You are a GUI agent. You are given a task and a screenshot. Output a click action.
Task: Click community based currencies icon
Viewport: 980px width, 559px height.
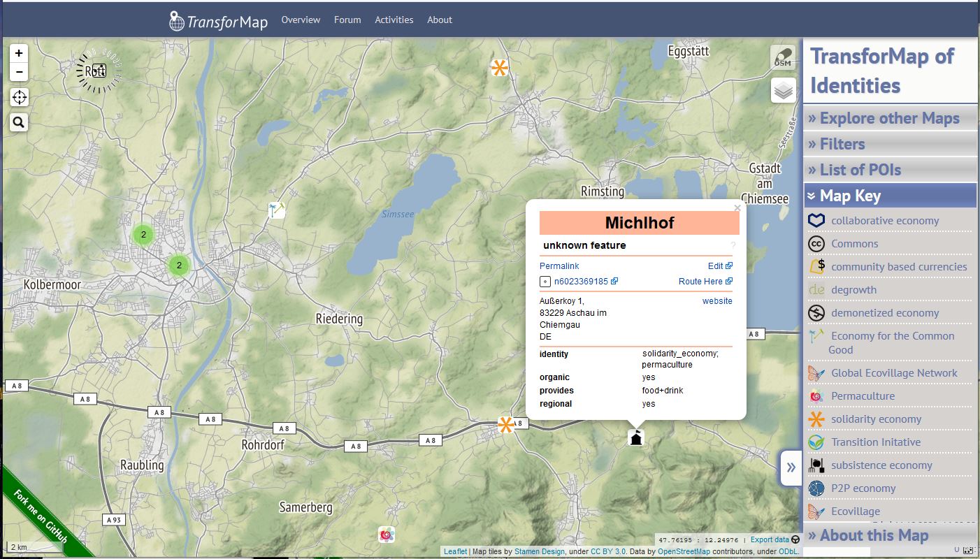point(816,267)
